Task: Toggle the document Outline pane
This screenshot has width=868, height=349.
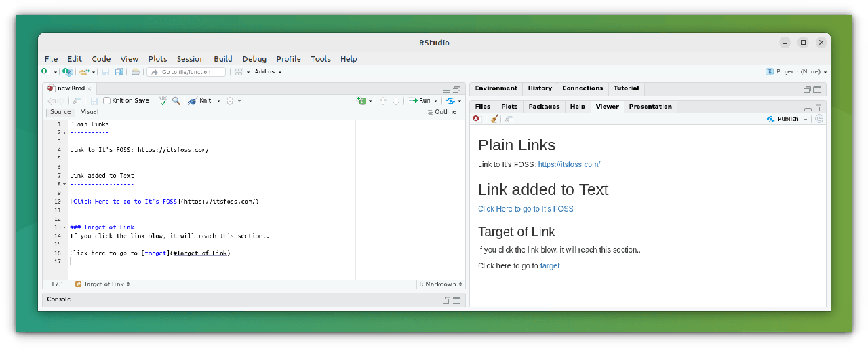Action: tap(441, 112)
